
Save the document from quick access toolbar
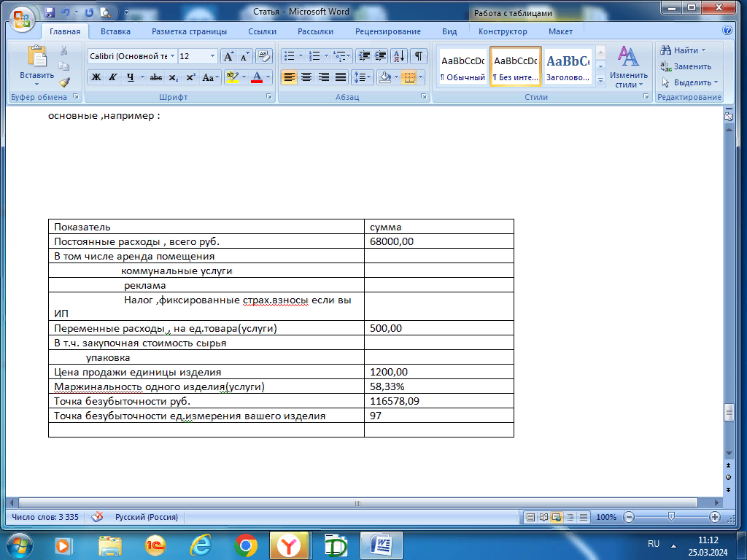(50, 12)
